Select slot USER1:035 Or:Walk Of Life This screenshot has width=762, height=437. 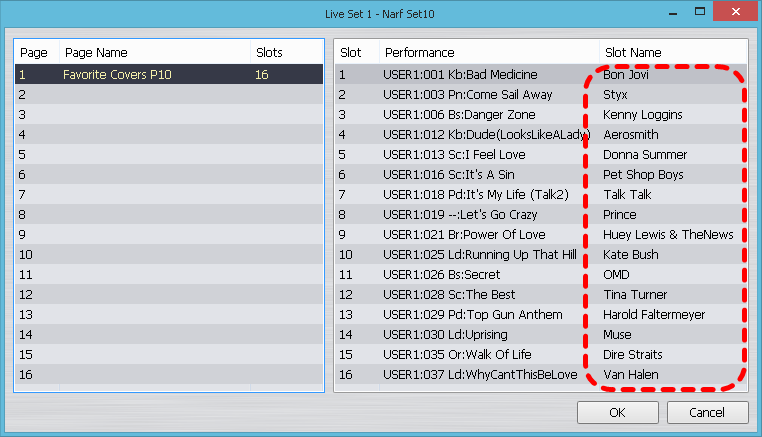(x=541, y=354)
